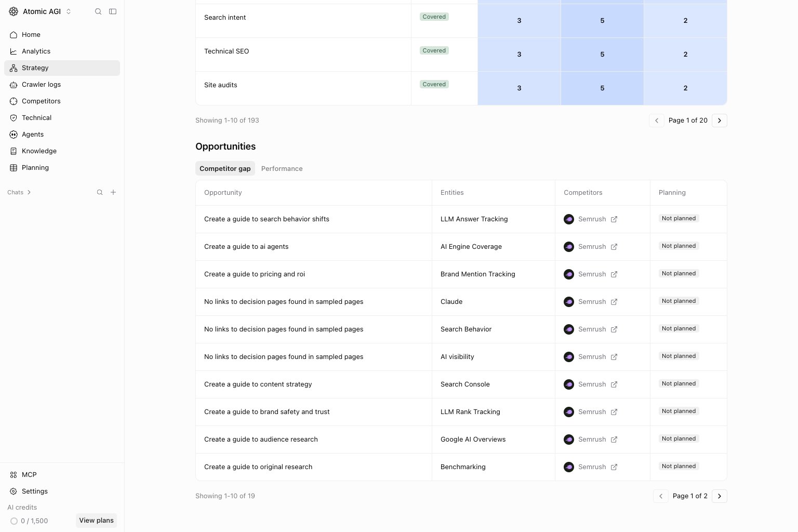This screenshot has height=532, width=798.
Task: Click the View plans button
Action: click(x=96, y=521)
